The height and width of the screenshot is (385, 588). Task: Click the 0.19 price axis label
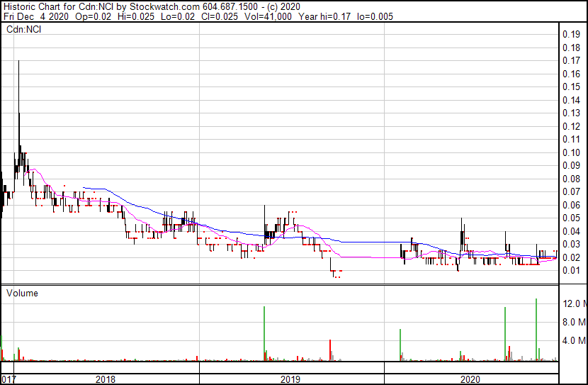point(571,35)
